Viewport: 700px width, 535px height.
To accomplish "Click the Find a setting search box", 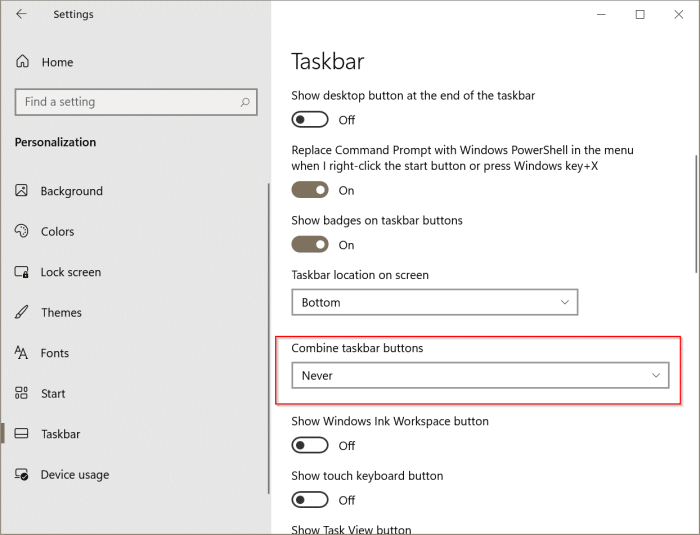I will pyautogui.click(x=136, y=102).
